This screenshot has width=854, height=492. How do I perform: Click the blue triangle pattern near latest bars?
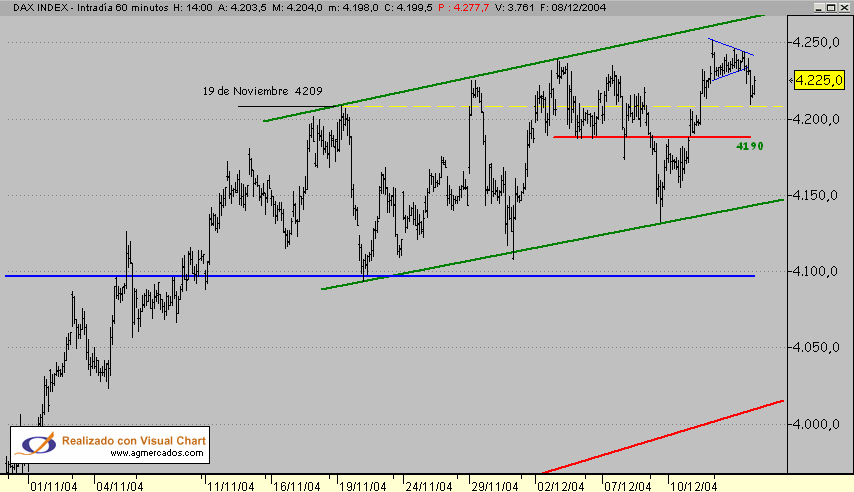(731, 60)
